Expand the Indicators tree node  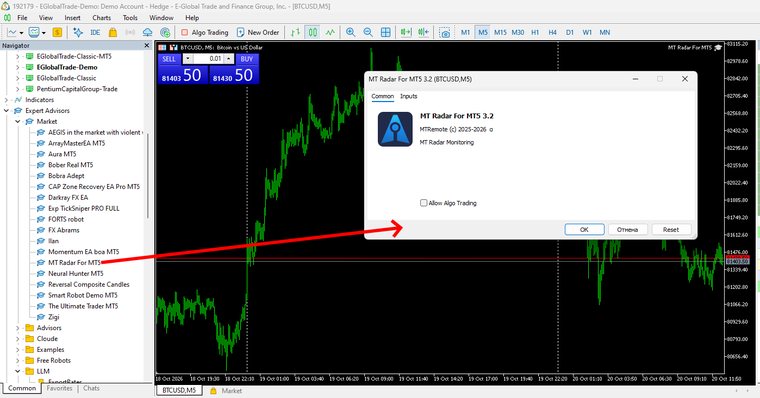click(x=7, y=100)
